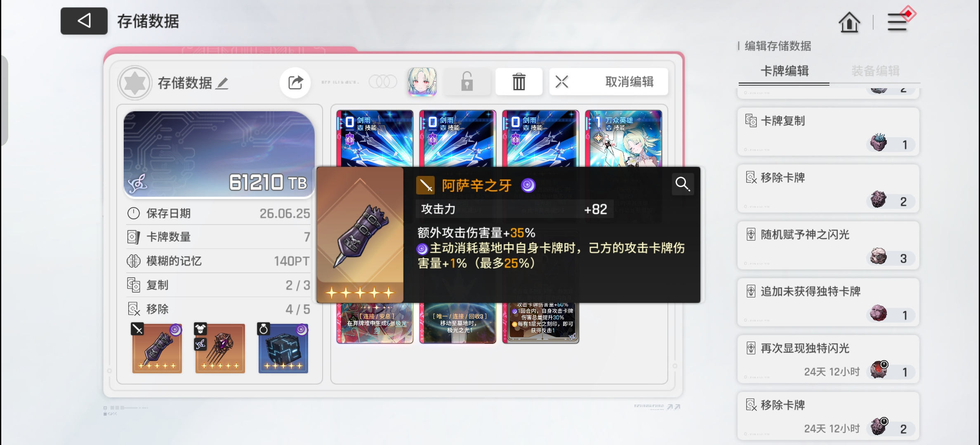Screen dimensions: 980x445
Task: Click the share export icon
Action: point(295,82)
